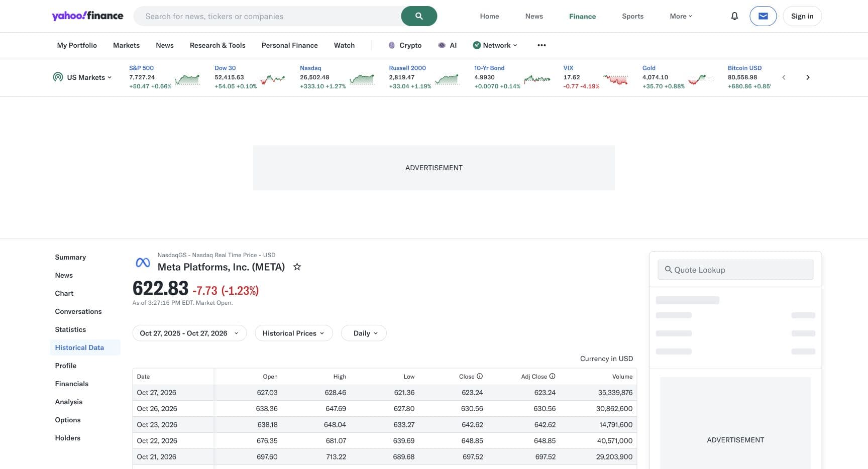Add META to watchlist via star icon
The height and width of the screenshot is (469, 868).
[x=297, y=267]
